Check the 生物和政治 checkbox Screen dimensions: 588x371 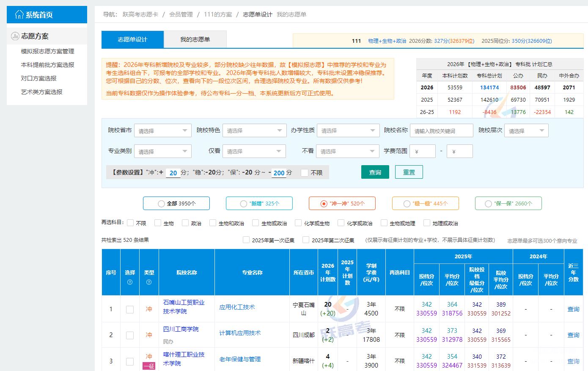(213, 223)
